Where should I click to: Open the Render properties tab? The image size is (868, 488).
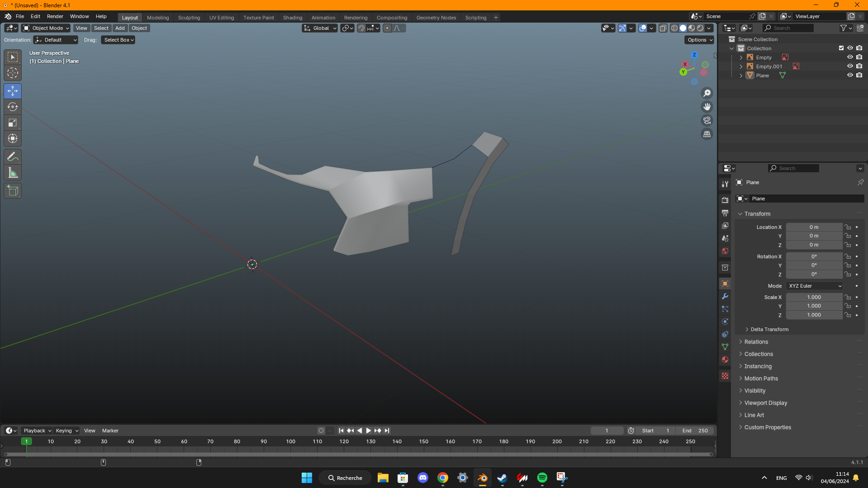725,200
